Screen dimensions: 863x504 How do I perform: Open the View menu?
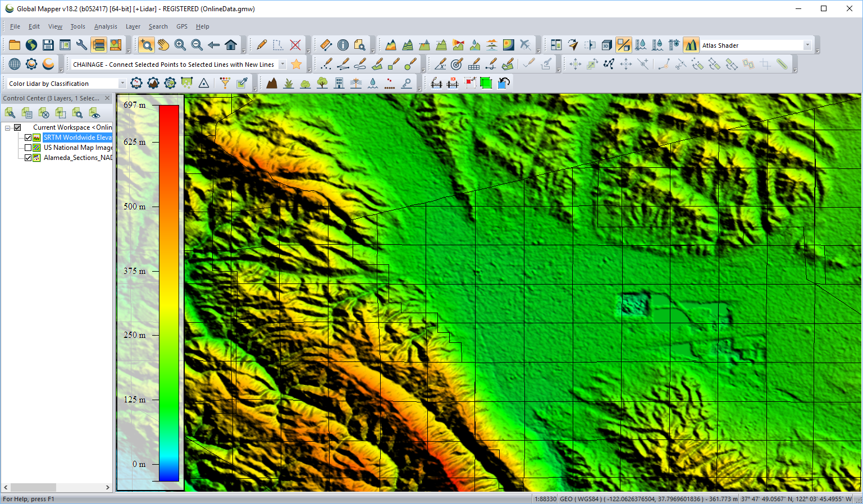[x=55, y=26]
